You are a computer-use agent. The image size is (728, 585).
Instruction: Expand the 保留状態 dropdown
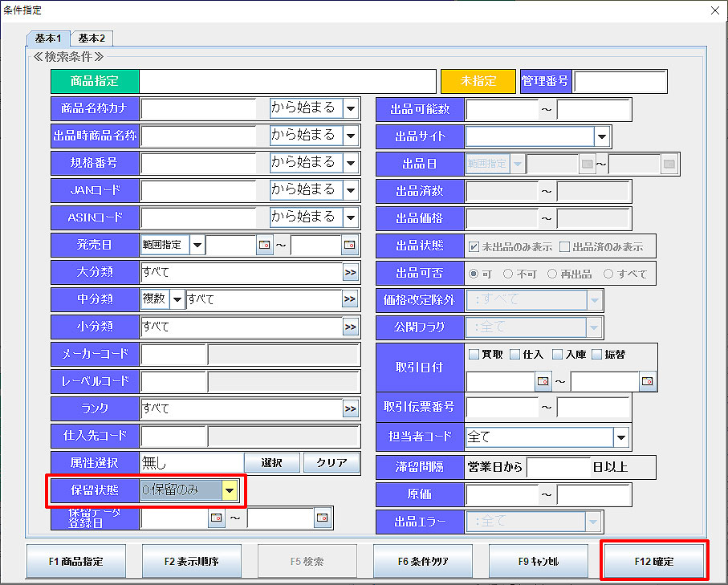click(x=230, y=490)
